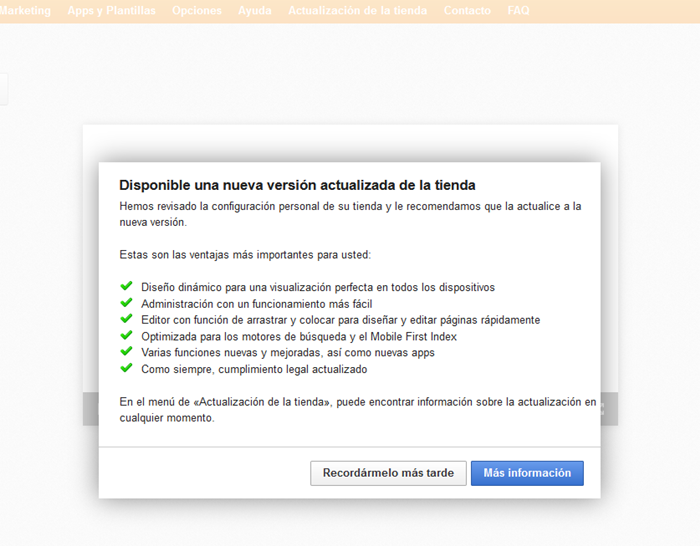
Task: Click green checkmark beside 'Varias funciones'
Action: pyautogui.click(x=126, y=351)
